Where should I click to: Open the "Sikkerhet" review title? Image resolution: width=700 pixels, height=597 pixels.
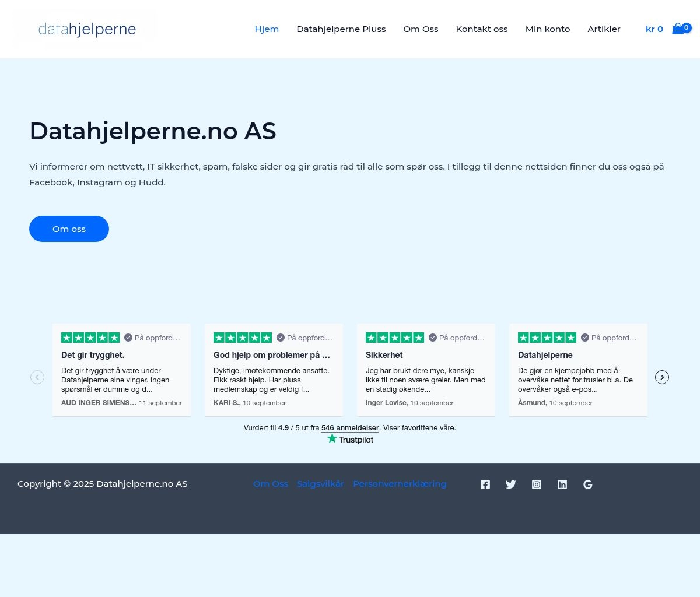(384, 355)
